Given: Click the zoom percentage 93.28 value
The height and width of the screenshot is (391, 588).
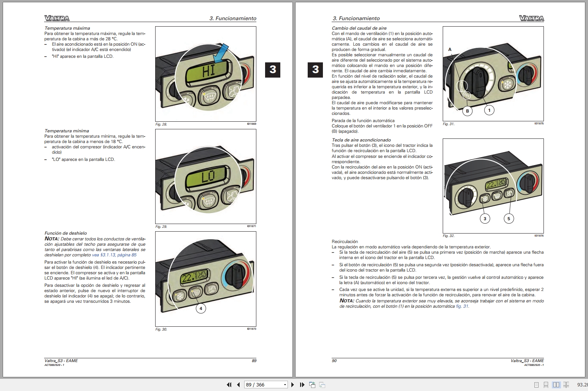Looking at the screenshot, I should click(582, 385).
